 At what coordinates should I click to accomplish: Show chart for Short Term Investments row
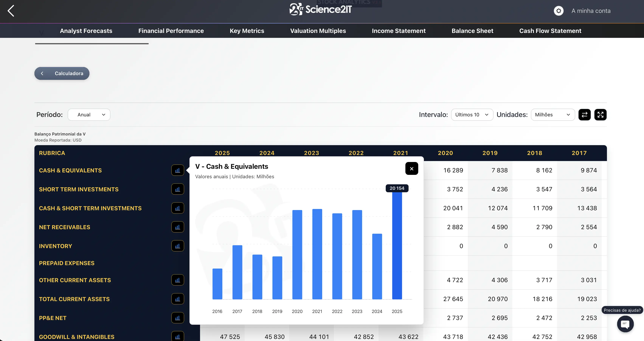point(178,189)
